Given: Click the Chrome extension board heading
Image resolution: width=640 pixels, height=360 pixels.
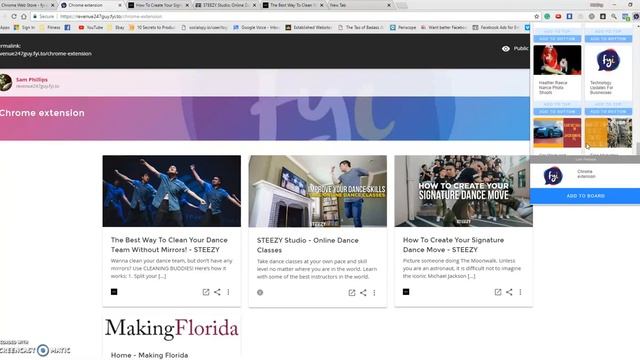Looking at the screenshot, I should click(x=42, y=113).
